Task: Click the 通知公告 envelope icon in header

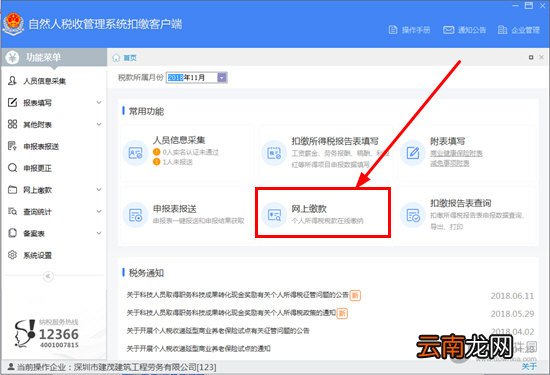Action: (x=448, y=30)
